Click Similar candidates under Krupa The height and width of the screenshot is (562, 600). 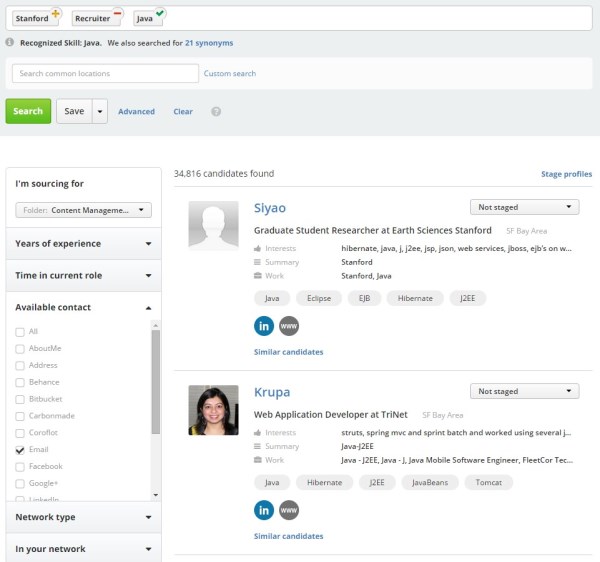[289, 536]
